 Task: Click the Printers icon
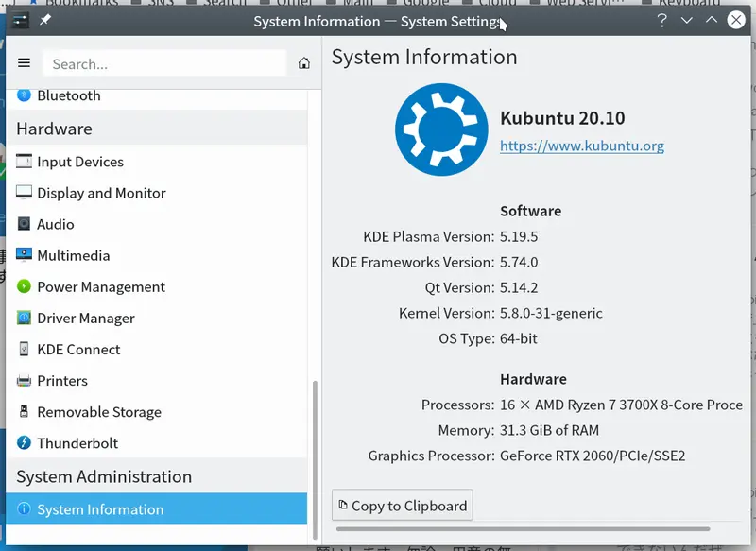coord(24,380)
